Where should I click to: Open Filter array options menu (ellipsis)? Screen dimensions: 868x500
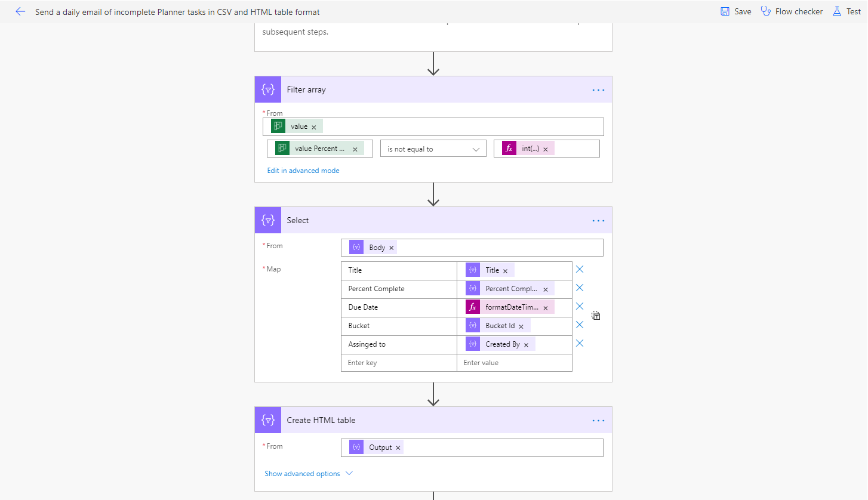tap(598, 90)
